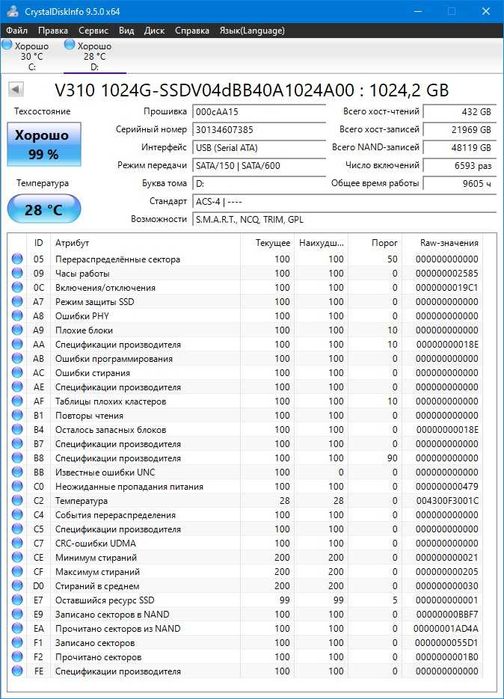The width and height of the screenshot is (504, 699).
Task: Open the Сервис menu
Action: [93, 30]
